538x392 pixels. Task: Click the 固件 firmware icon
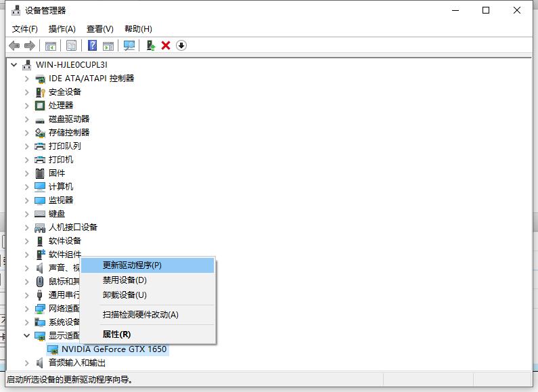(40, 173)
